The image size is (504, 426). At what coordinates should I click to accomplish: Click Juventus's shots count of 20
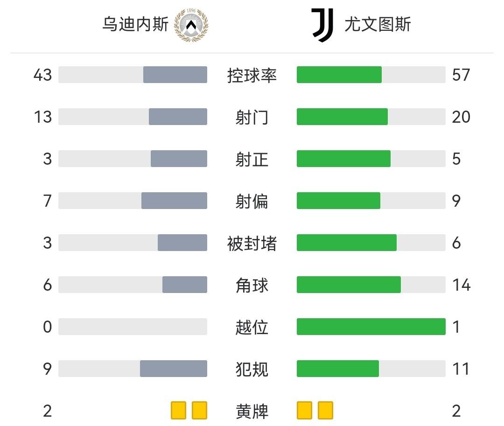point(461,117)
